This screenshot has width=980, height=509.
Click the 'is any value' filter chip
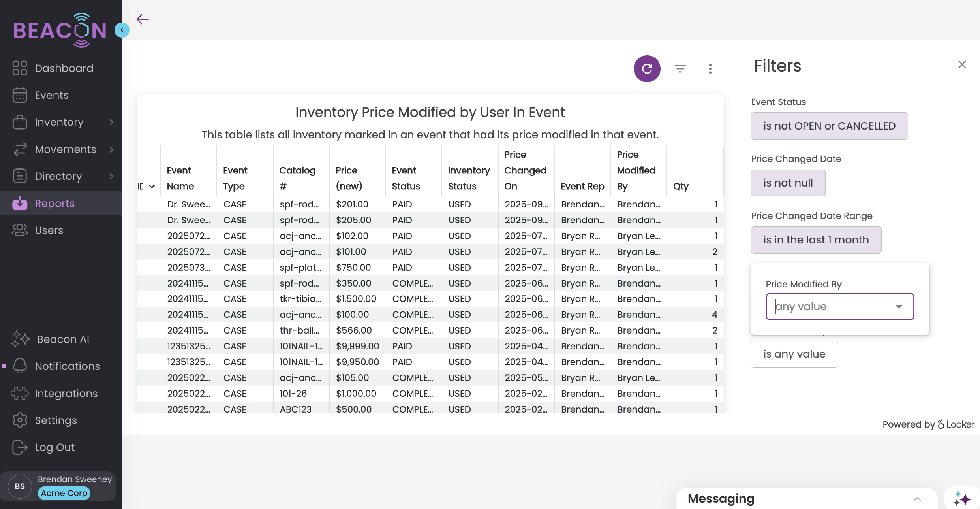point(794,354)
